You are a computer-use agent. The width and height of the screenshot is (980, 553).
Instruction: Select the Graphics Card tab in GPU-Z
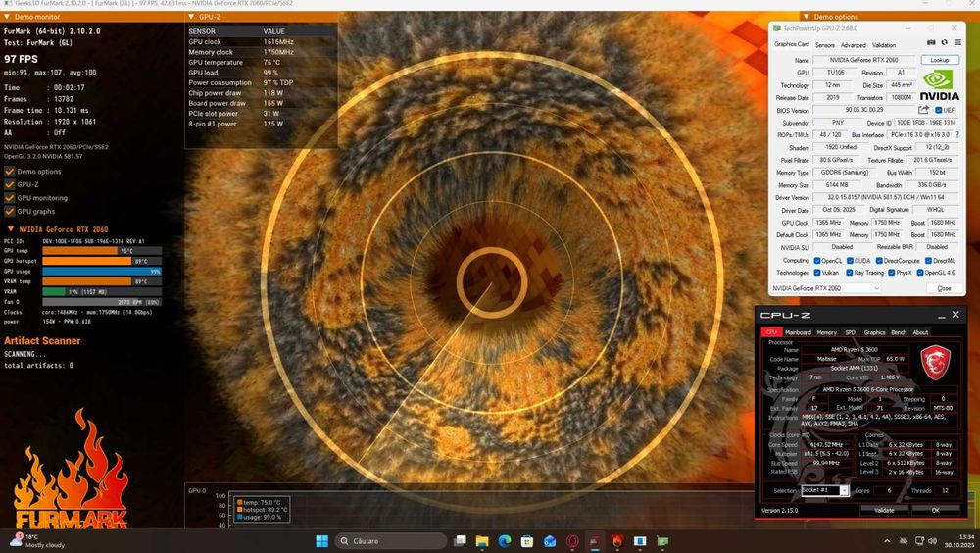pyautogui.click(x=791, y=44)
